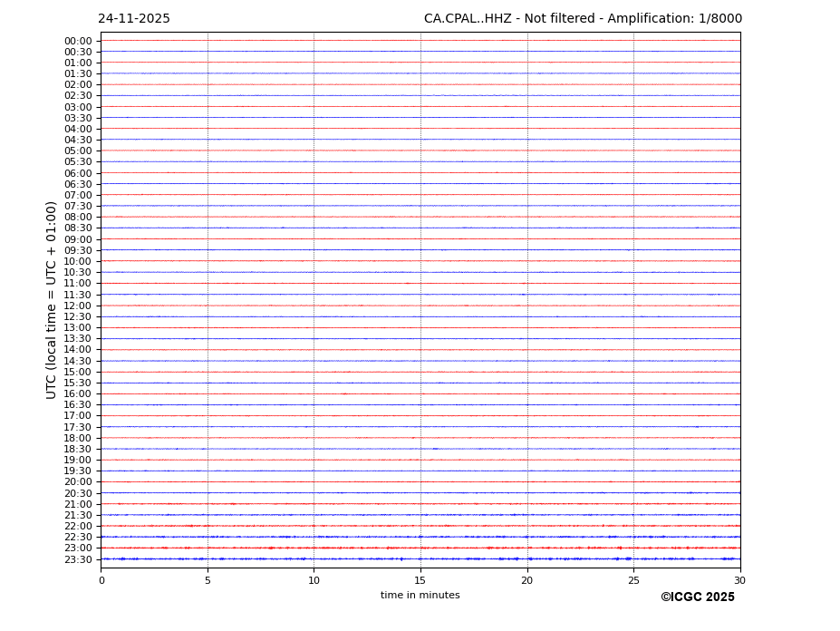Click the ©ICGC 2025 copyright text
This screenshot has width=840, height=631.
(x=697, y=597)
